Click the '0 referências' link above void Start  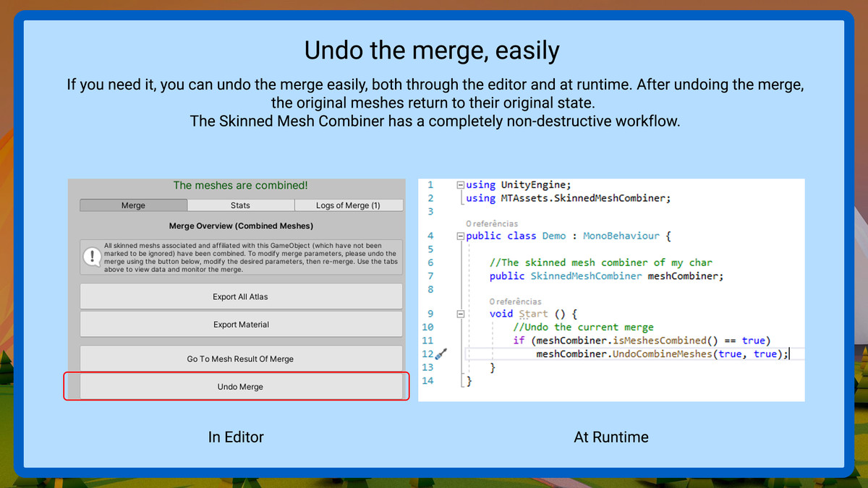[x=515, y=301]
